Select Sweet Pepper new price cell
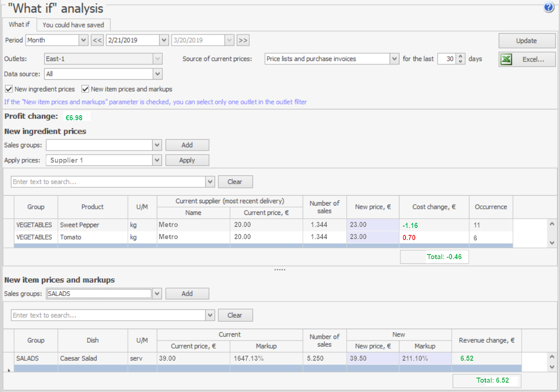 [372, 225]
